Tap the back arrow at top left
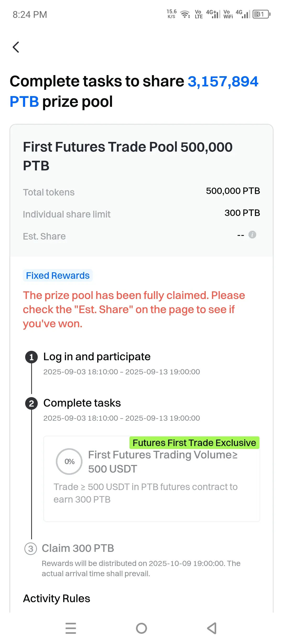 pos(16,47)
